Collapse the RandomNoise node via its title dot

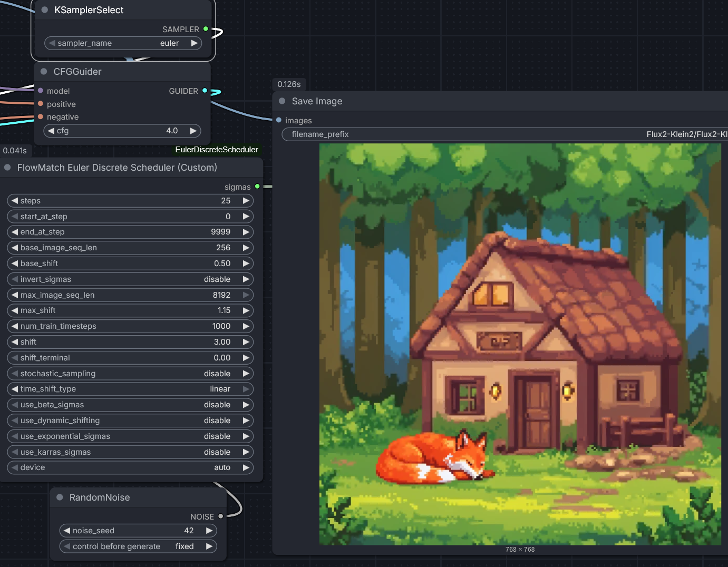(x=60, y=497)
